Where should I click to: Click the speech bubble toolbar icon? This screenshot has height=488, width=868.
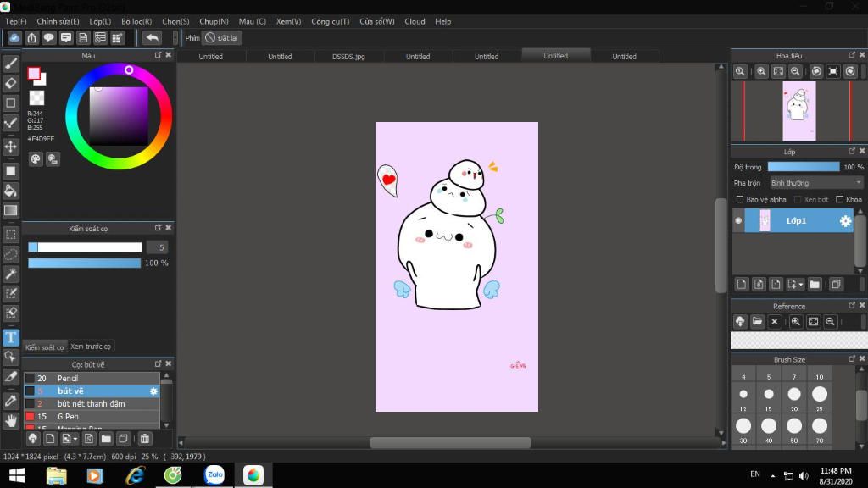coord(48,37)
